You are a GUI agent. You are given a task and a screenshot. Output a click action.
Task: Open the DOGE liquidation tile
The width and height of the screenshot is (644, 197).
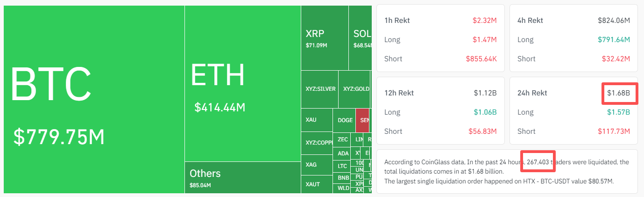pyautogui.click(x=345, y=120)
